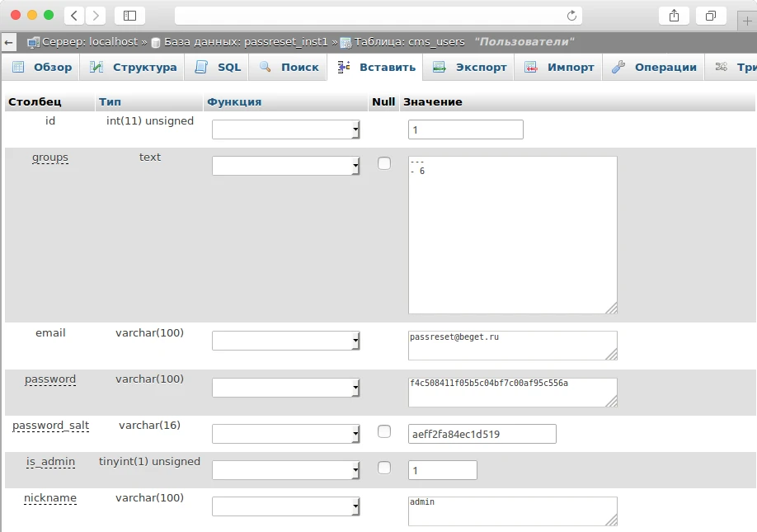The image size is (757, 532).
Task: Click the Safari back navigation arrow
Action: point(74,16)
